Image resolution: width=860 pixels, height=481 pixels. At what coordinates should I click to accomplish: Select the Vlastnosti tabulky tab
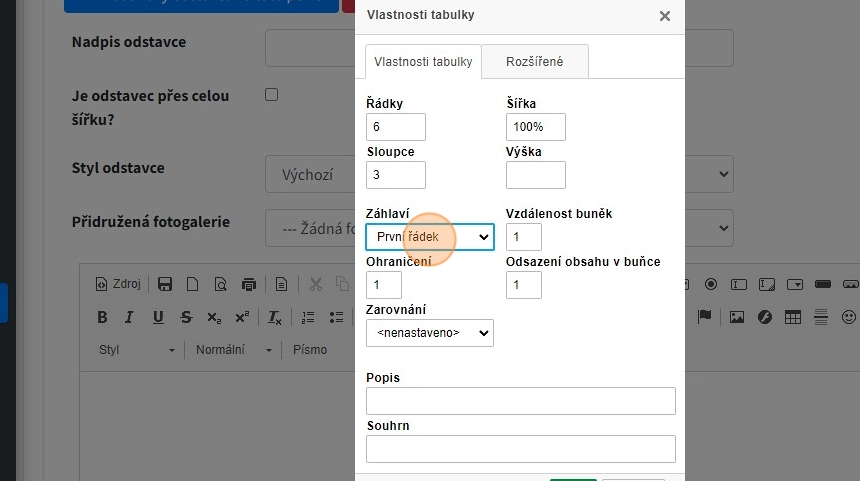(423, 62)
